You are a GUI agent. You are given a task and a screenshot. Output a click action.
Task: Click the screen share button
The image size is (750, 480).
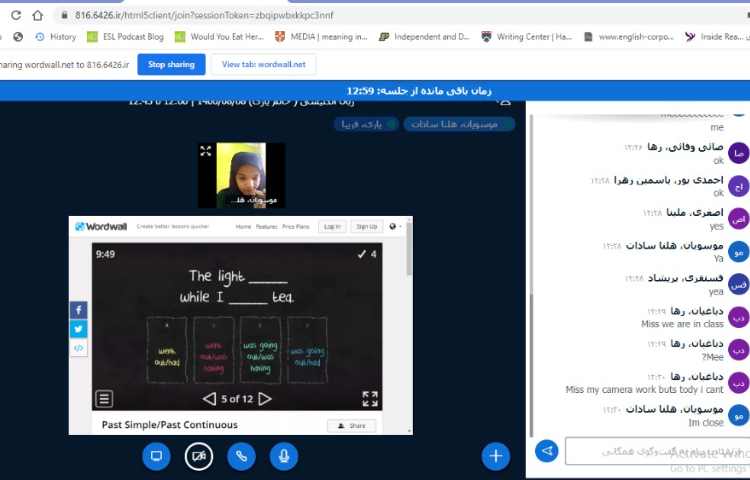pos(156,456)
